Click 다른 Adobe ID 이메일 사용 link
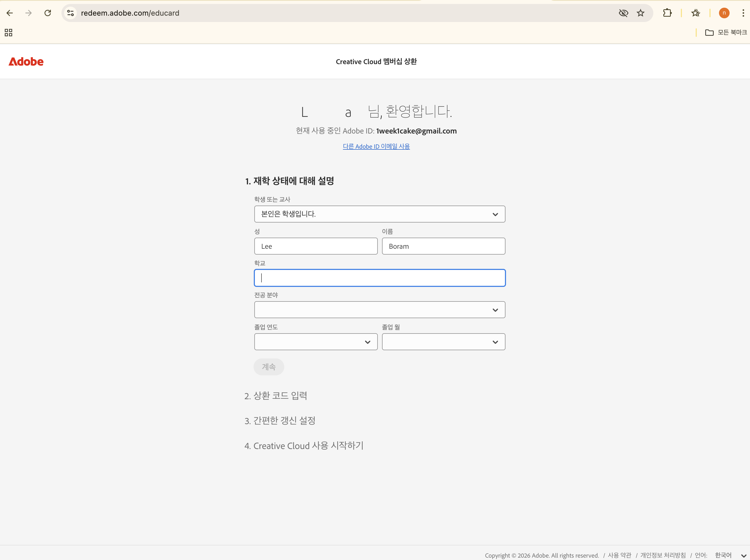The height and width of the screenshot is (560, 750). (x=376, y=146)
